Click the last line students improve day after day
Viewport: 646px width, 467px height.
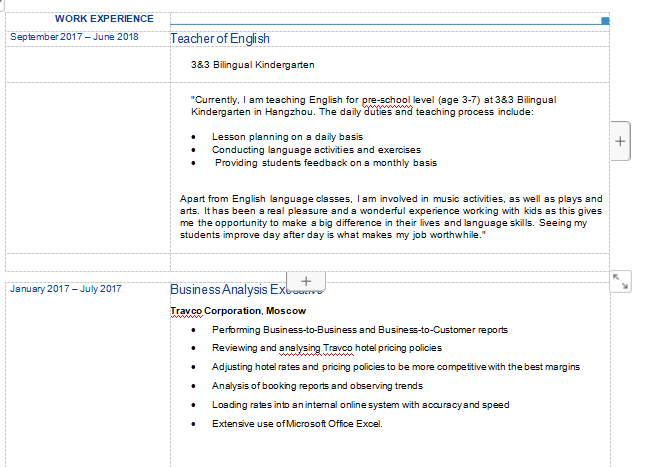click(333, 235)
